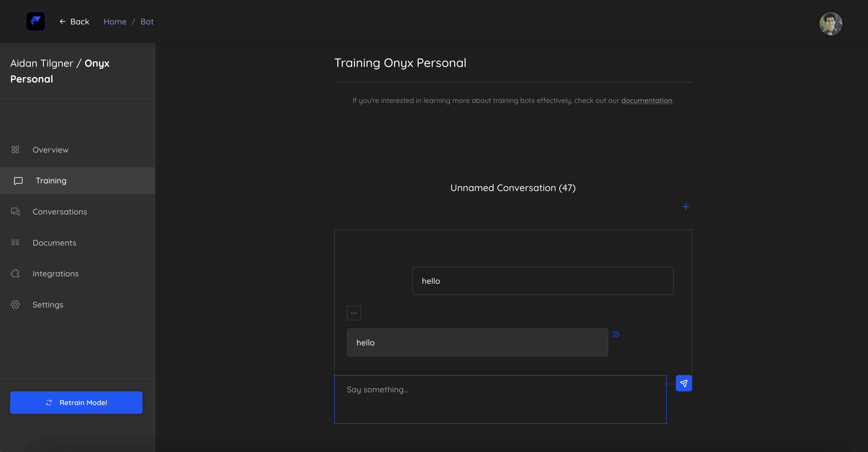Click the Integrations puzzle piece icon
This screenshot has width=868, height=452.
tap(15, 273)
